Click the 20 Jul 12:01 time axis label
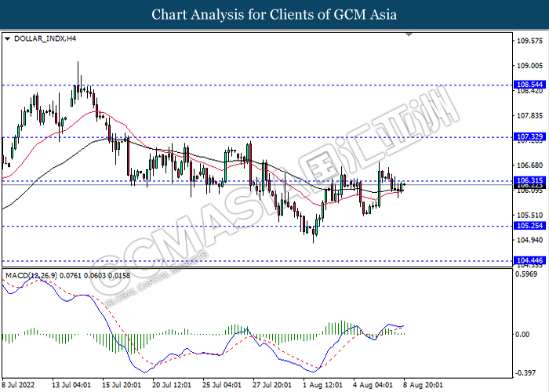This screenshot has height=392, width=549. coord(172,385)
